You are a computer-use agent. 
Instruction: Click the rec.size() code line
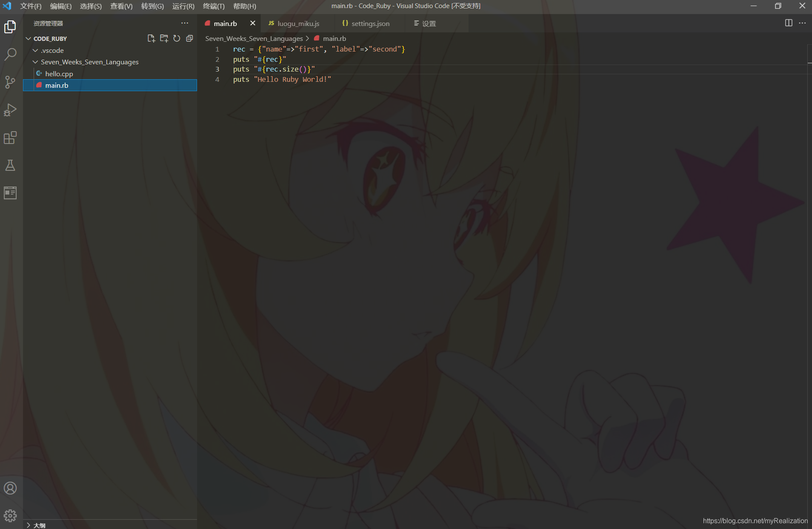tap(274, 69)
